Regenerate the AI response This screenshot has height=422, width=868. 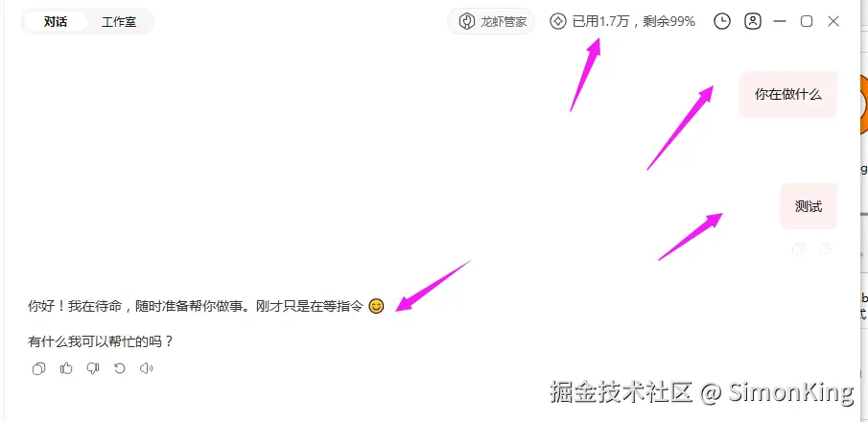click(120, 368)
